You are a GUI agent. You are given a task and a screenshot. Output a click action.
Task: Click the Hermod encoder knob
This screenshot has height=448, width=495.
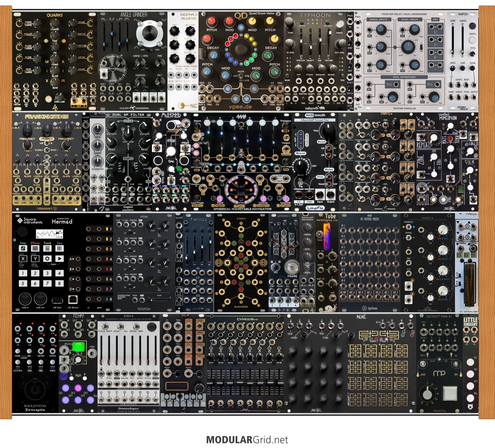(x=23, y=232)
